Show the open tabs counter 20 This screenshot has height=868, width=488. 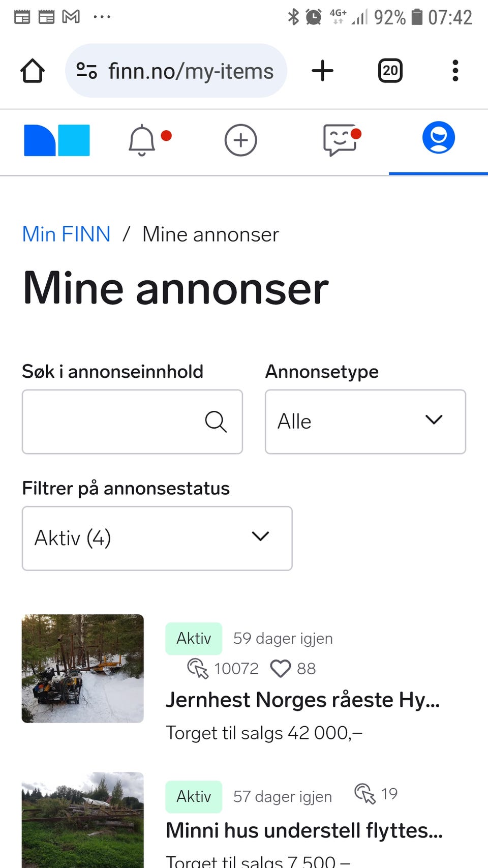(390, 71)
